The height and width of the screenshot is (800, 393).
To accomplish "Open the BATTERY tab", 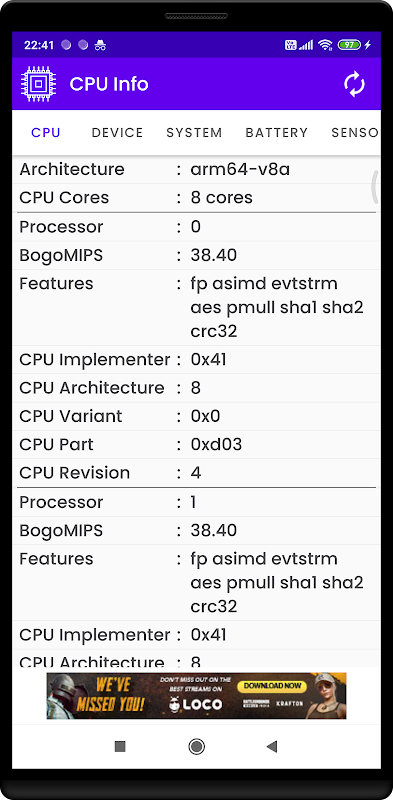I will point(277,133).
